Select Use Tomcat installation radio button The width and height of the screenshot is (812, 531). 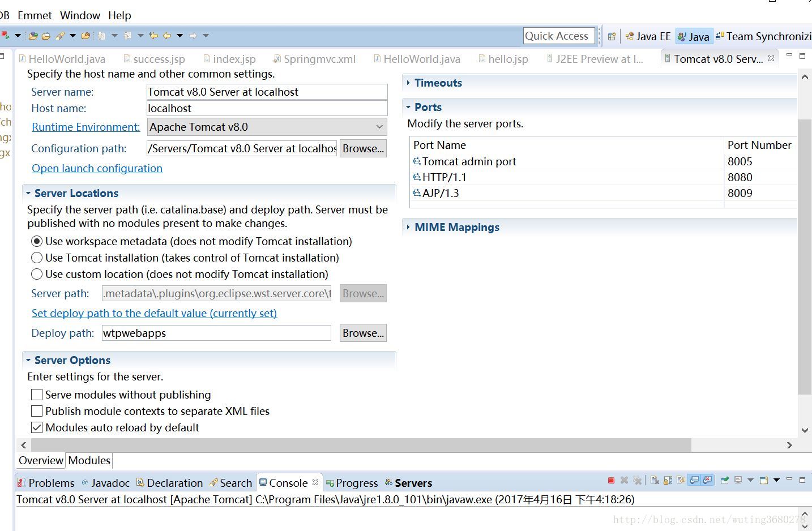tap(37, 258)
